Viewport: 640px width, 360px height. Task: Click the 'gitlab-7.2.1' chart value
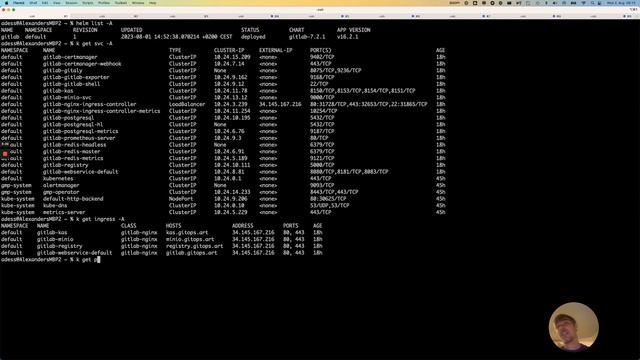click(x=307, y=37)
